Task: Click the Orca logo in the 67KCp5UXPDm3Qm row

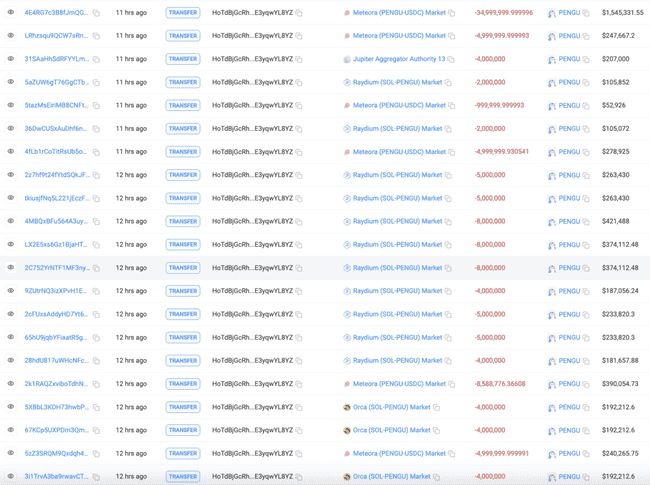Action: point(347,431)
